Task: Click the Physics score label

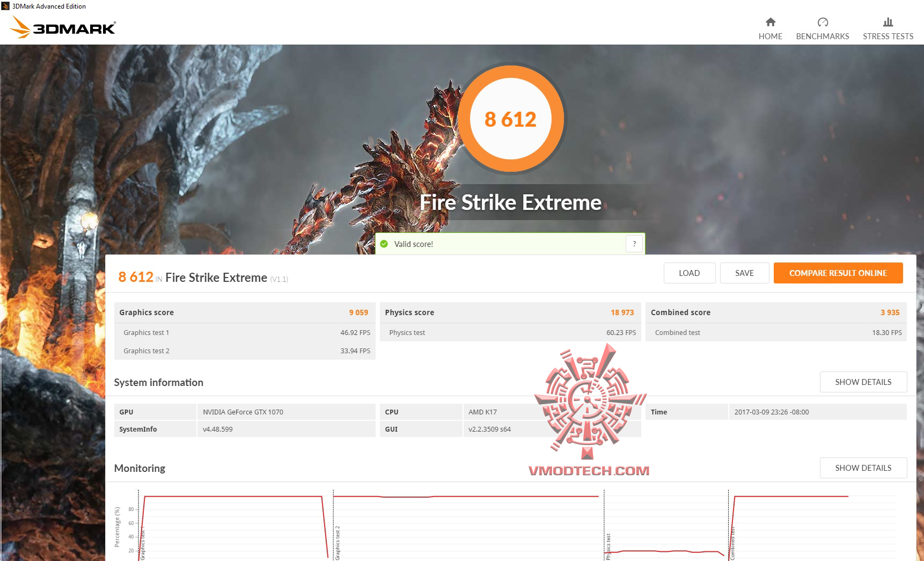Action: [409, 312]
